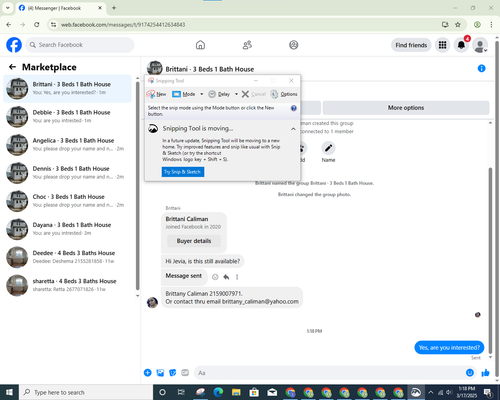Collapse the Snipping Tool is moving notice

(293, 129)
